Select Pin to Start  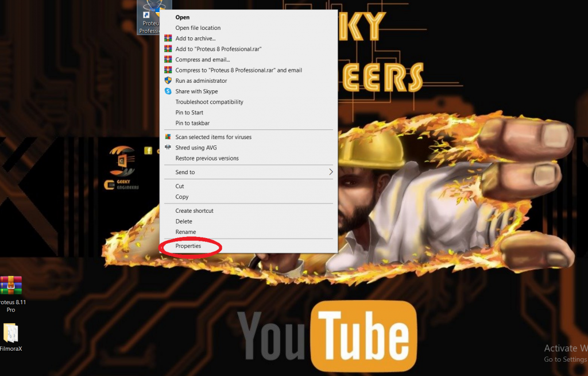point(249,112)
